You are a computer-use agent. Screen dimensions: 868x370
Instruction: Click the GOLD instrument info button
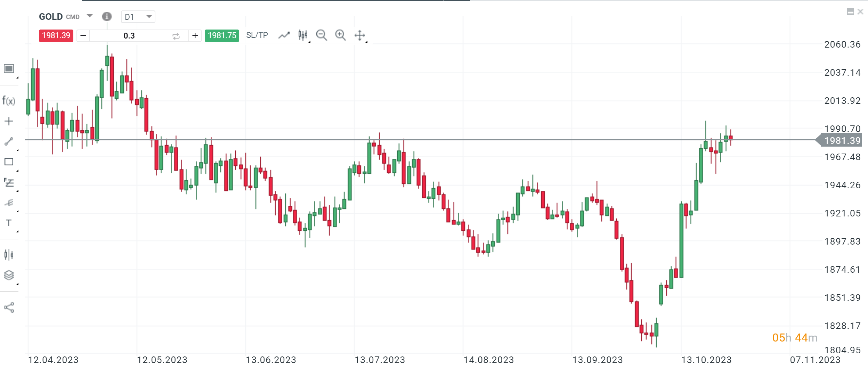tap(107, 16)
